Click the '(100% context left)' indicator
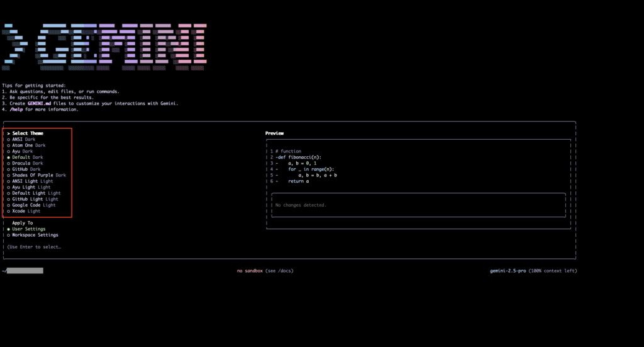 tap(553, 271)
